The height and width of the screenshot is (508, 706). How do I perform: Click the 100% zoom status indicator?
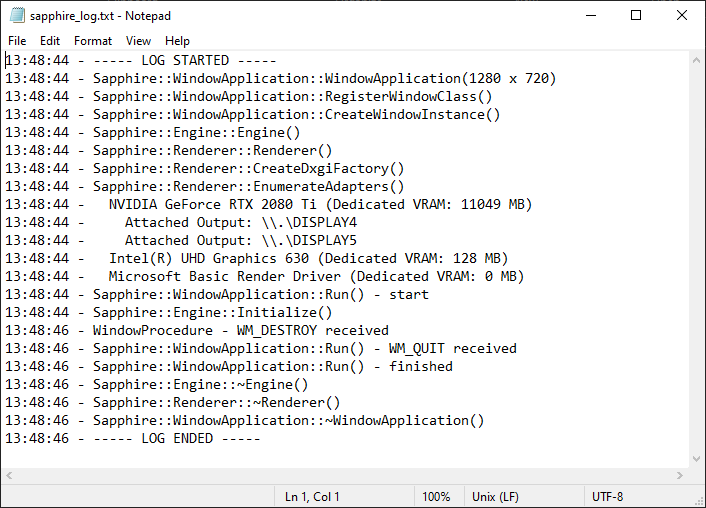point(435,497)
